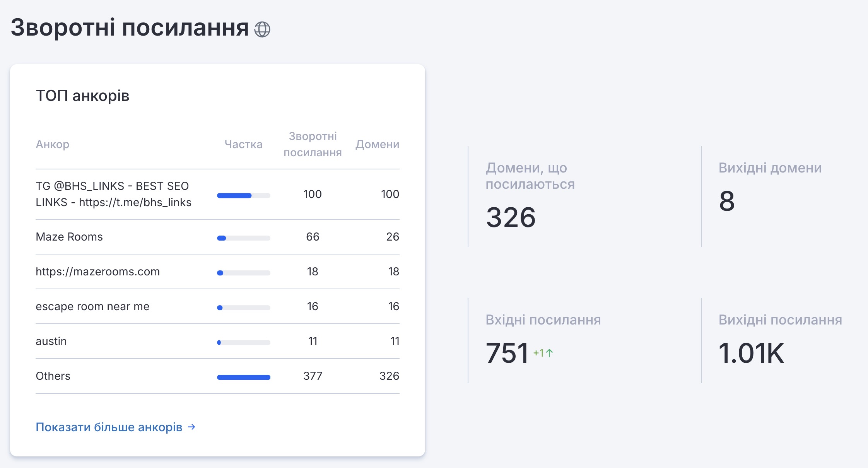This screenshot has width=868, height=468.
Task: Open referring domains count 326
Action: click(x=511, y=217)
